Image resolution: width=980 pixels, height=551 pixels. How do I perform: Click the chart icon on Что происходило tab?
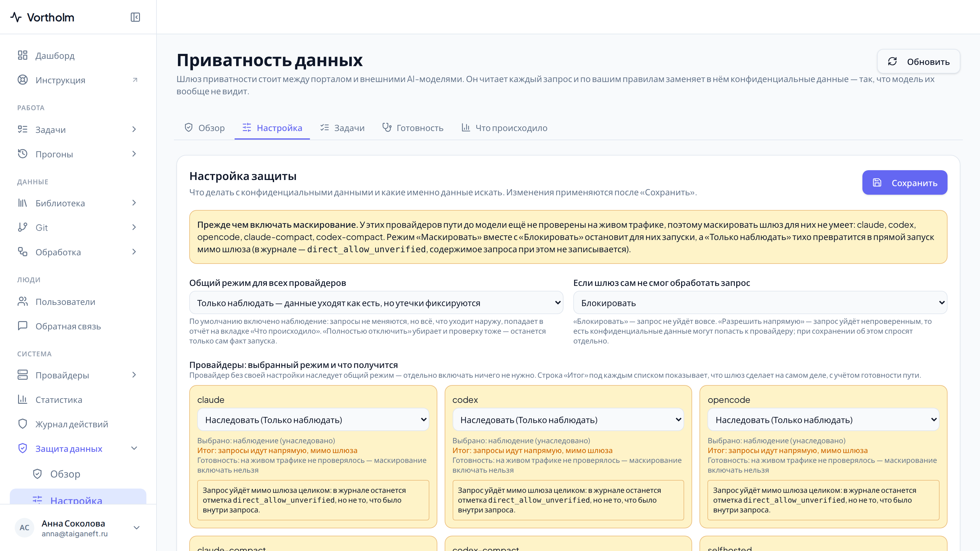pyautogui.click(x=466, y=127)
